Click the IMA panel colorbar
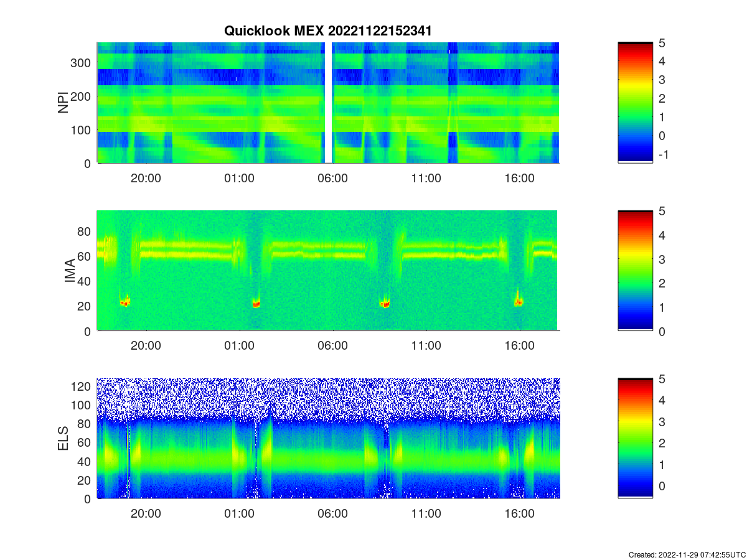747x560 pixels. 635,271
